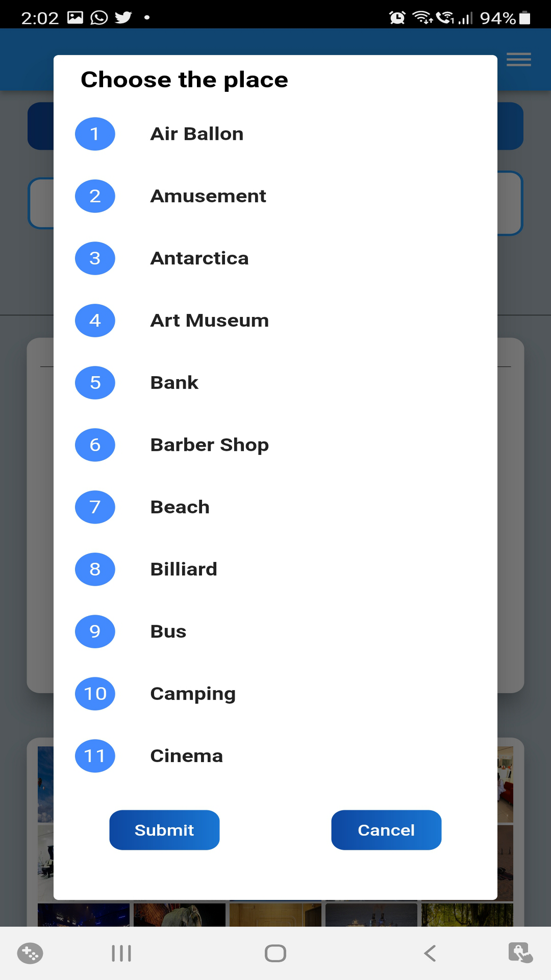
Task: Tap the number 11 circle badge
Action: [95, 756]
